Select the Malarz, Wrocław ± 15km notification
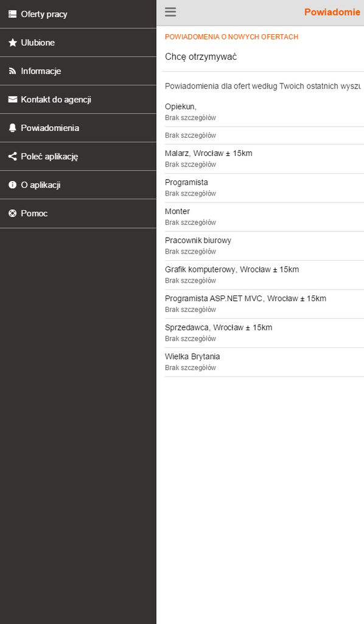Screen dimensions: 364x624 [x=263, y=159]
